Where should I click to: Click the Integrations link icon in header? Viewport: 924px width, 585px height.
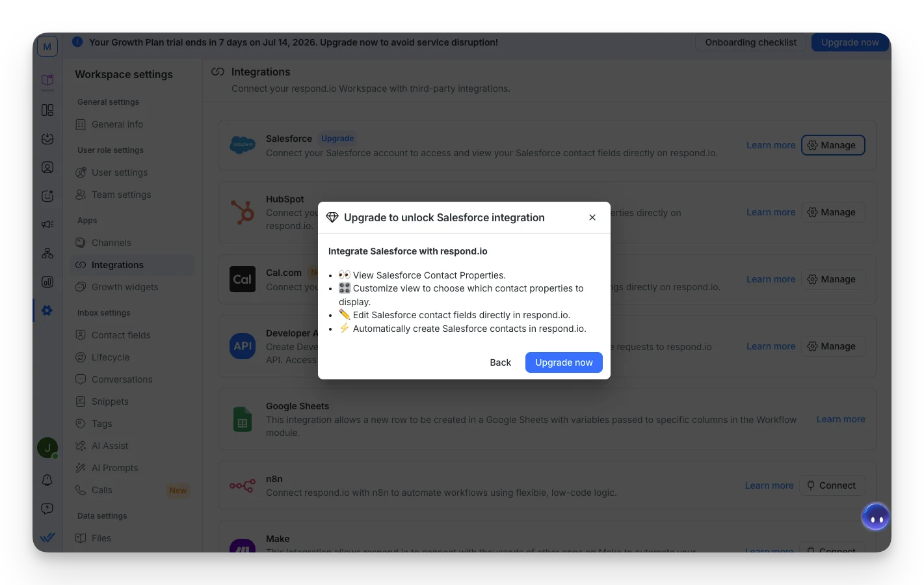pyautogui.click(x=218, y=72)
